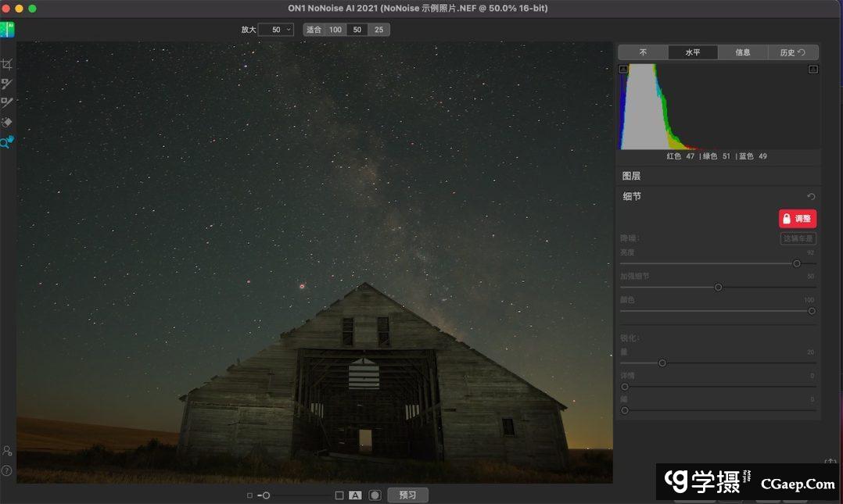The image size is (843, 504).
Task: Click the ON1 NoNoise AI logo icon
Action: click(x=7, y=30)
